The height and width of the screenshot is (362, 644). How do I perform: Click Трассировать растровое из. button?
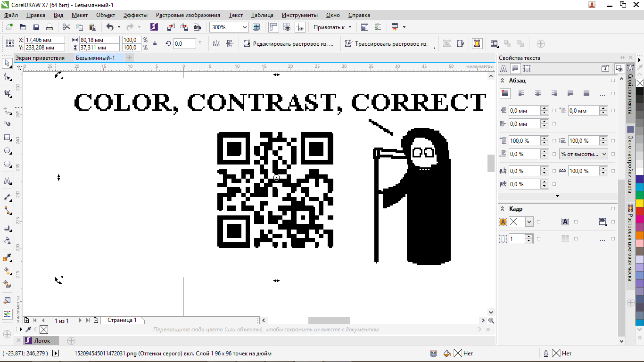click(386, 44)
